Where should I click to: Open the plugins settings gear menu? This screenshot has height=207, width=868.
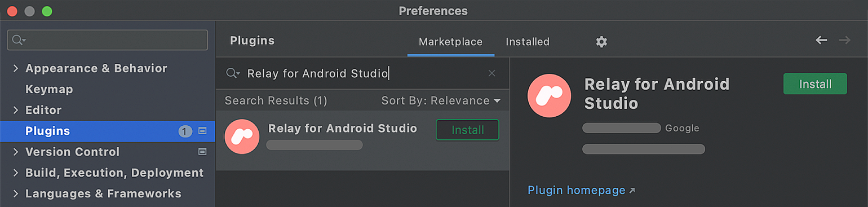[x=601, y=42]
